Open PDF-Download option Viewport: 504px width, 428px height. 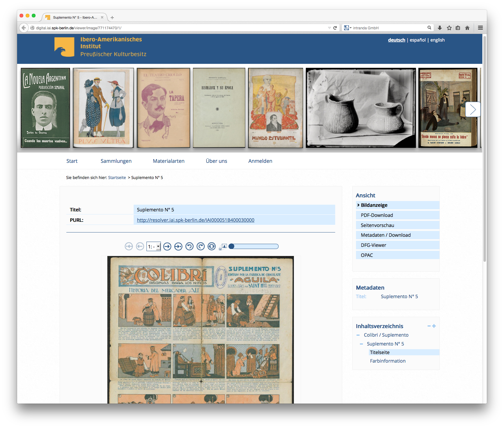click(398, 215)
